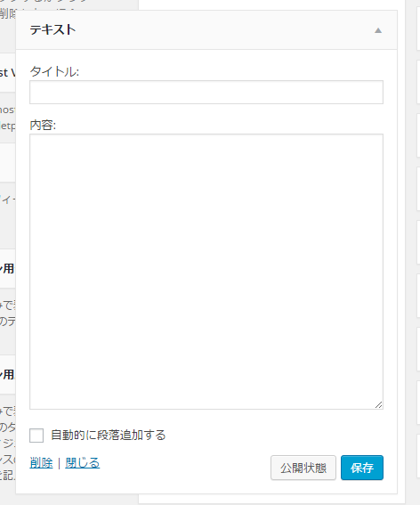
Task: Open the 公開状態 visibility button
Action: click(303, 468)
